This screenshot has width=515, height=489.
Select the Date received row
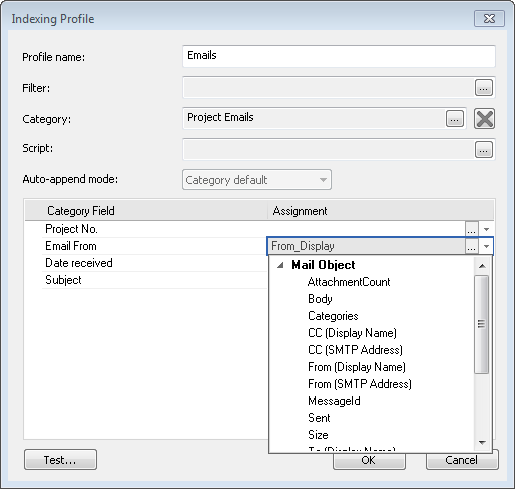(154, 263)
